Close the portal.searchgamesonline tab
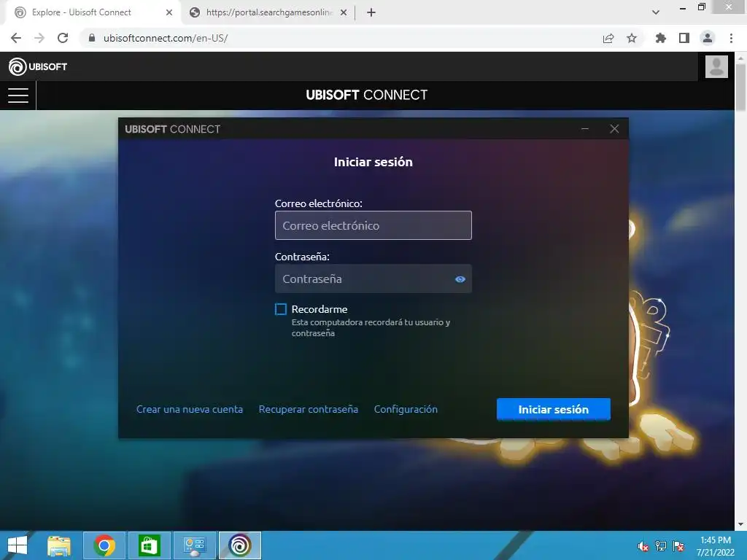The width and height of the screenshot is (747, 560). (344, 12)
